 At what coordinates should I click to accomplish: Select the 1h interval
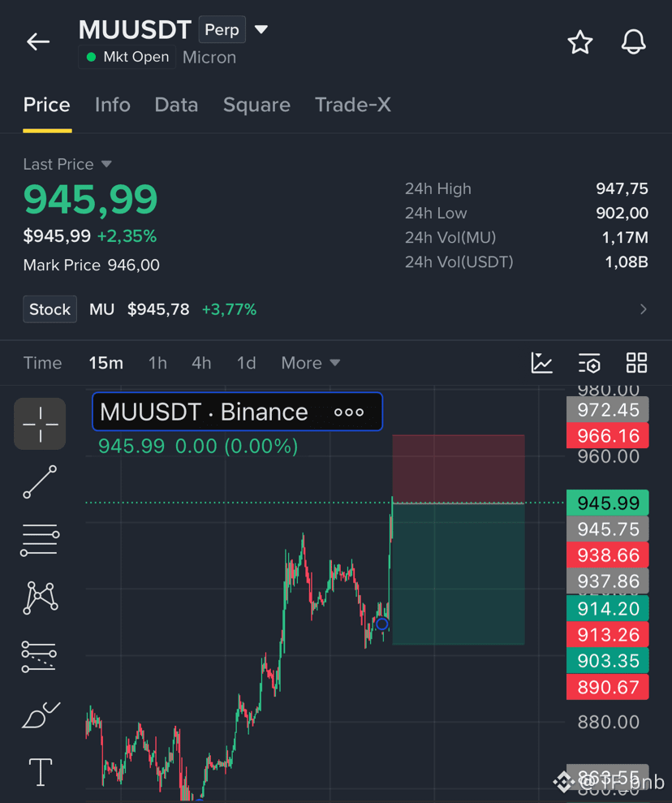click(157, 363)
